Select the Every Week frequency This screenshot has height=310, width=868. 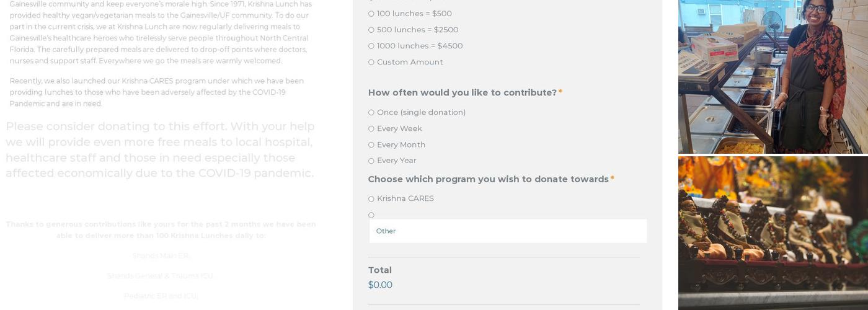(371, 129)
